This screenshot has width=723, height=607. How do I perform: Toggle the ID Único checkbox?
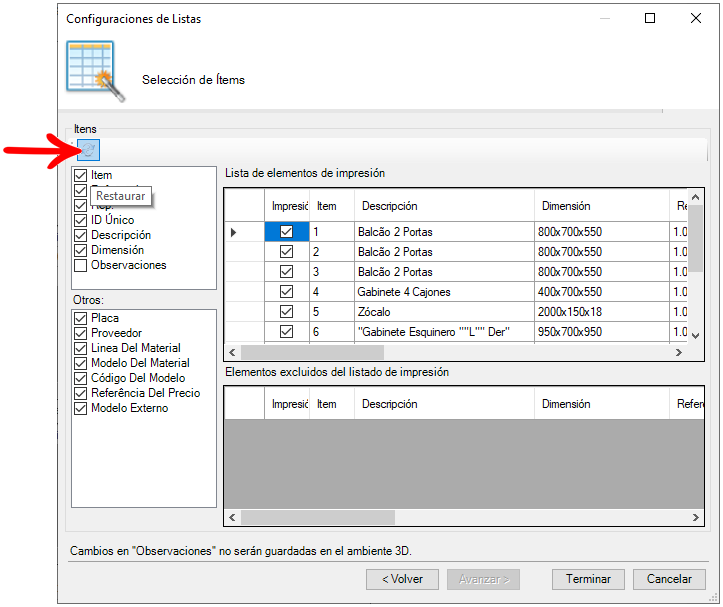pos(81,220)
